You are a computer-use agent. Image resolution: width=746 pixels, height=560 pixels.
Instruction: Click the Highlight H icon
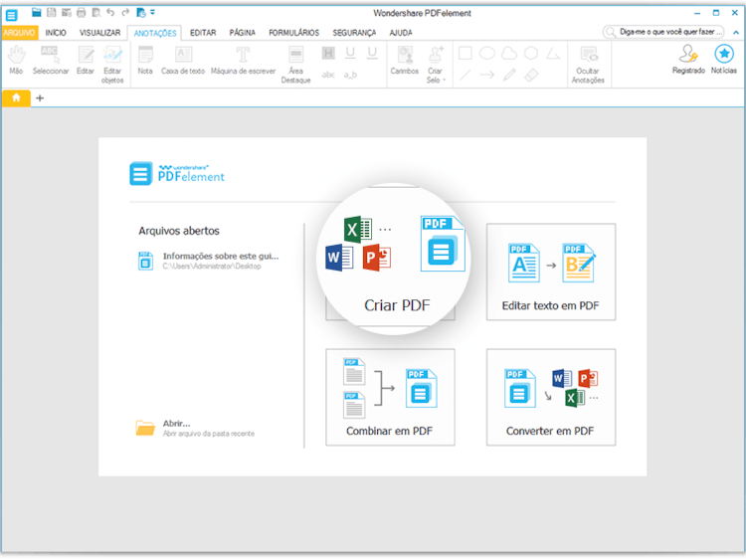tap(328, 53)
